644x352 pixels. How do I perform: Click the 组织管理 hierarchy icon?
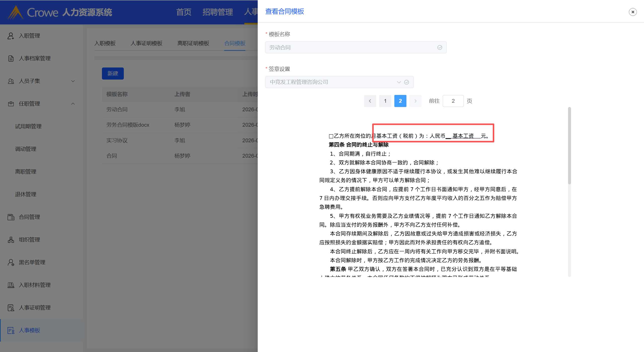pos(11,240)
